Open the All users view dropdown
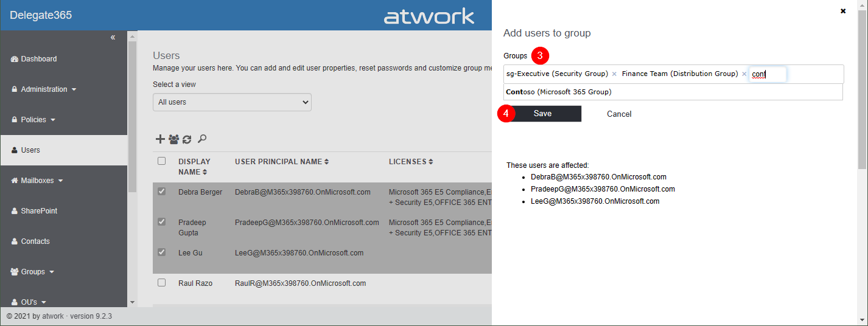Screen dimensions: 868x326 [x=232, y=102]
